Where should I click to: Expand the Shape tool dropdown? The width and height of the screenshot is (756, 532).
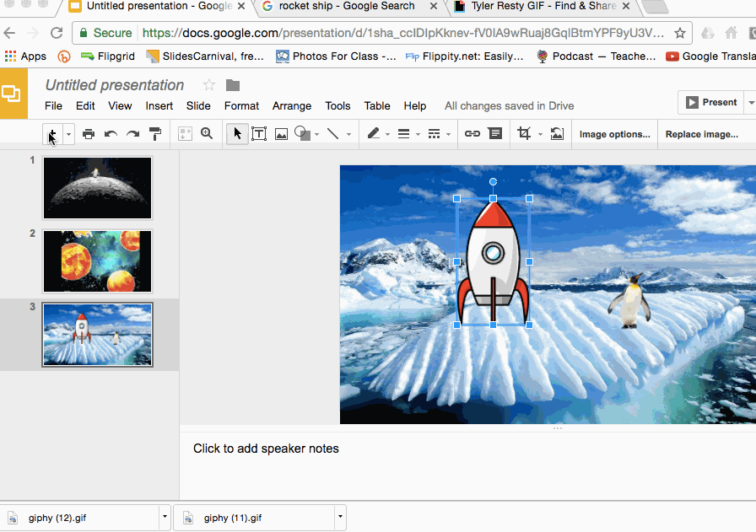click(x=317, y=134)
